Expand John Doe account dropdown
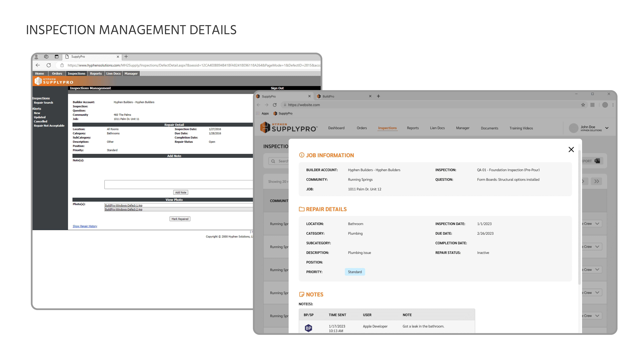The image size is (644, 362). coord(607,128)
